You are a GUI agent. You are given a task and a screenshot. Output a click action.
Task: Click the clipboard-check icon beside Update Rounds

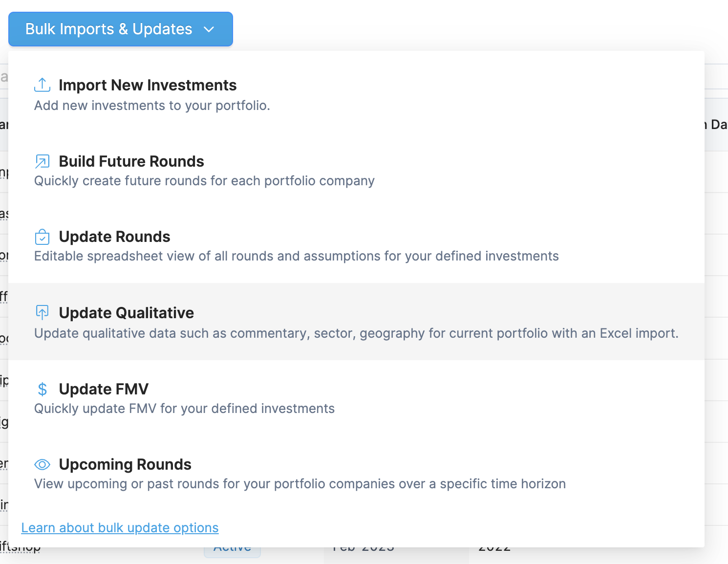[x=43, y=237]
